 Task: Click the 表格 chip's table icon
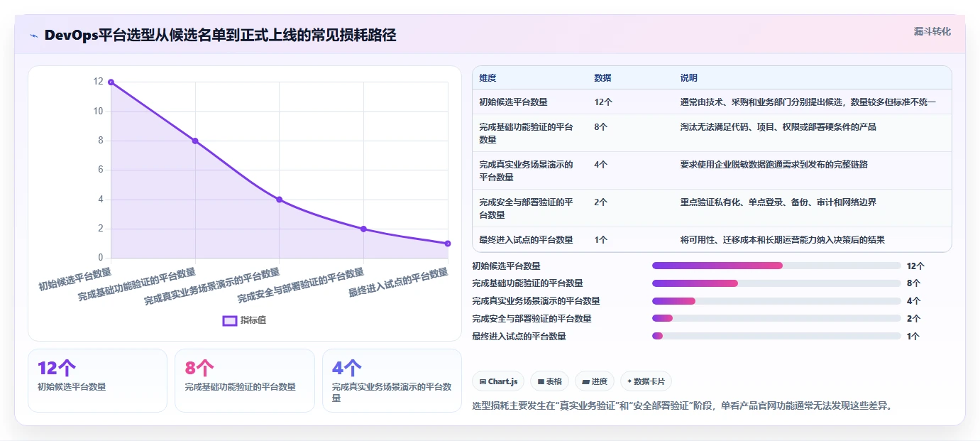pyautogui.click(x=541, y=381)
